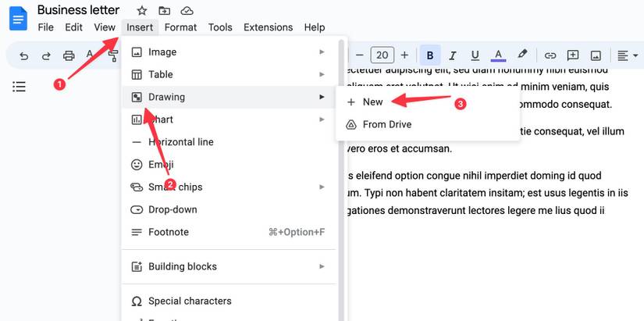This screenshot has width=644, height=321.
Task: Star the Business letter document
Action: pos(142,11)
